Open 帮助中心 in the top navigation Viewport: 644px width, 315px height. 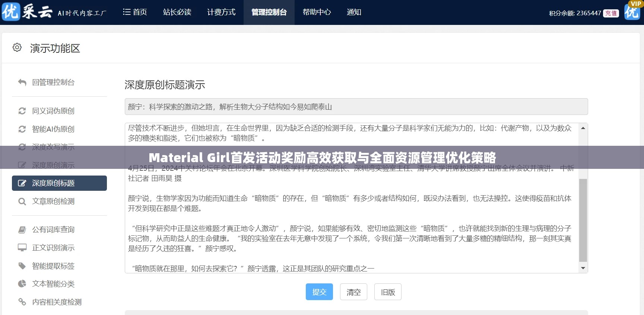click(317, 12)
